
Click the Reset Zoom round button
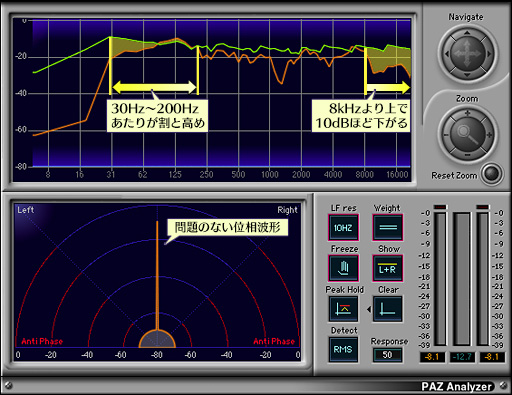point(492,173)
